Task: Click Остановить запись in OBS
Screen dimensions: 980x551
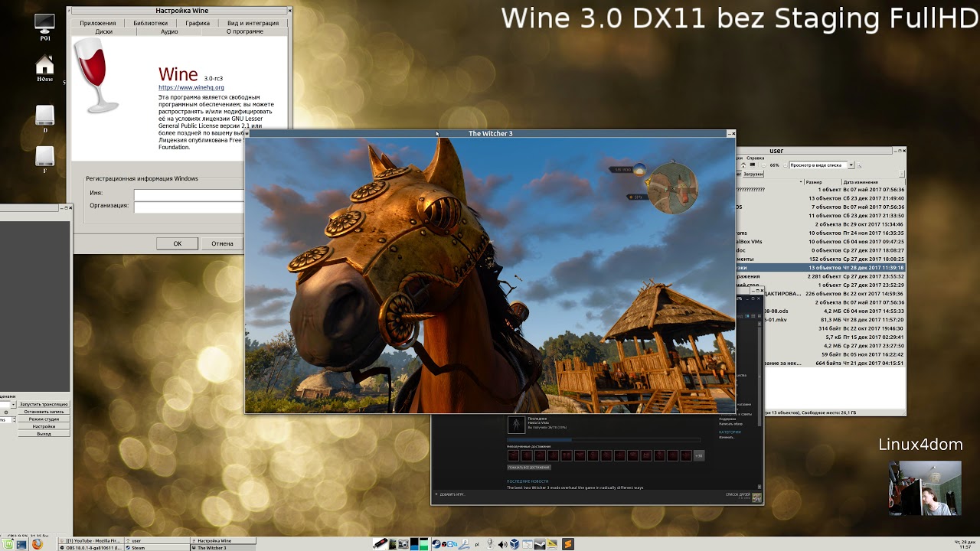Action: point(44,412)
